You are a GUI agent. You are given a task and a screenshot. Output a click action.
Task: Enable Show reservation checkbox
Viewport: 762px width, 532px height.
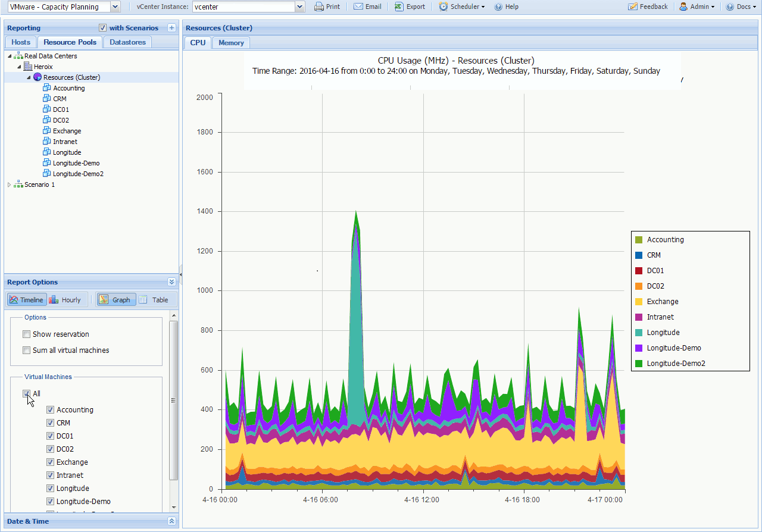[x=26, y=334]
